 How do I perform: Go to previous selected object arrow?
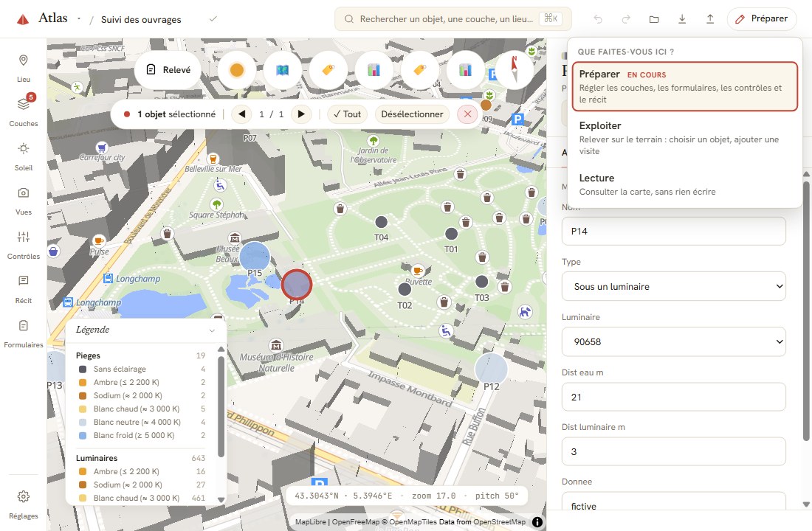coord(241,114)
